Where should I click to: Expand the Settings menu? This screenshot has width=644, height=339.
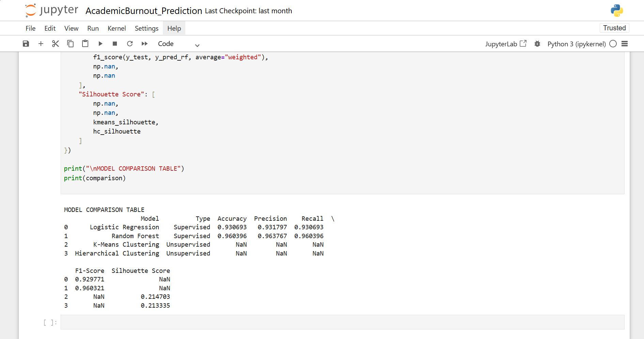147,28
